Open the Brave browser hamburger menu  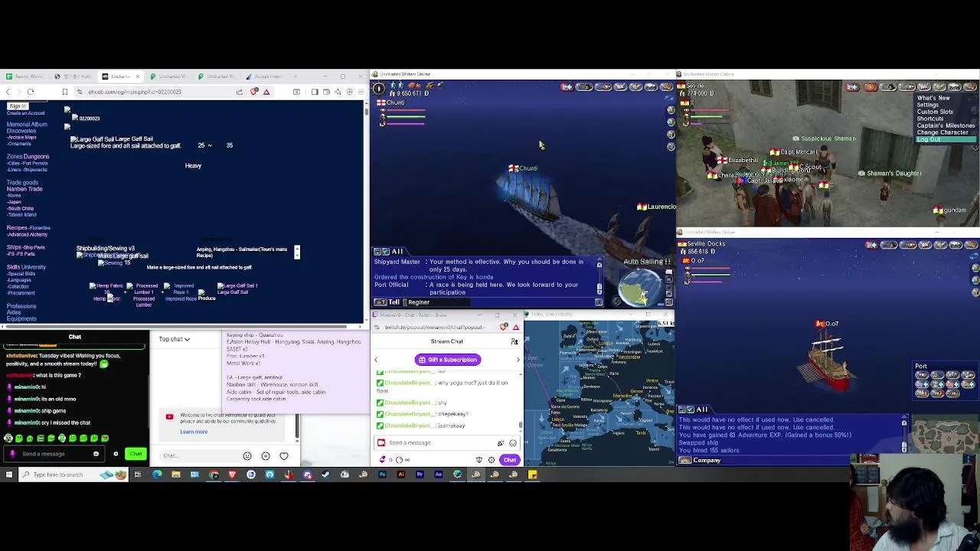(x=361, y=92)
